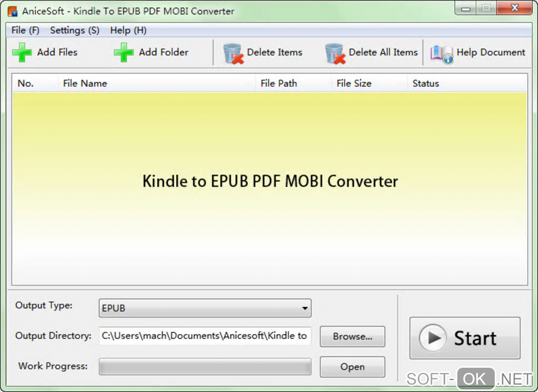Click the Browse... button
Image resolution: width=538 pixels, height=392 pixels.
point(352,337)
